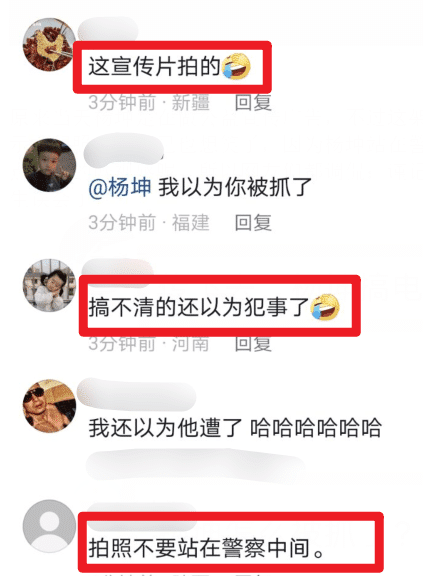Screen dimensions: 423x576
Task: Click the laughing emoji after 这宣传片拍的
Action: tap(237, 66)
